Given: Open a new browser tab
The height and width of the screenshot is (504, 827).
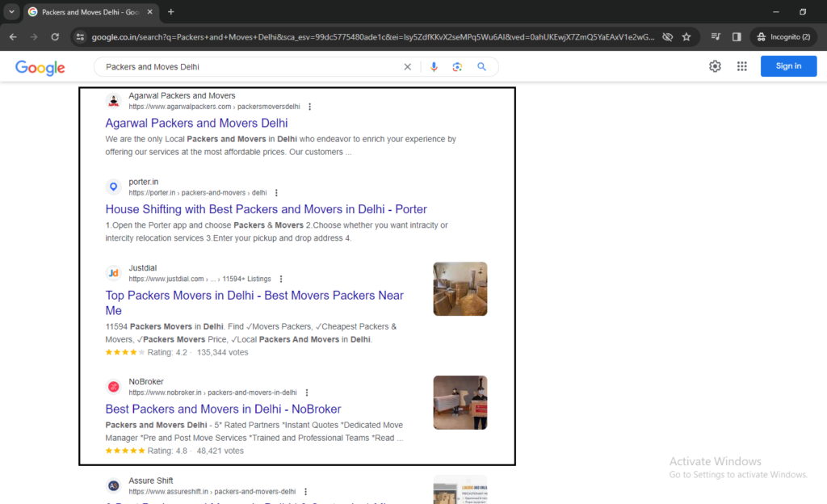Looking at the screenshot, I should coord(170,12).
